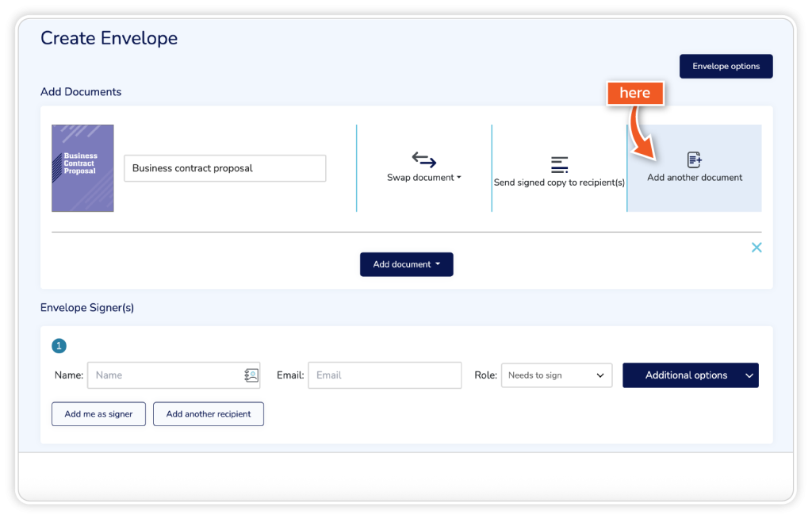Click the Send signed copy lines icon
Image resolution: width=812 pixels, height=519 pixels.
pos(559,164)
